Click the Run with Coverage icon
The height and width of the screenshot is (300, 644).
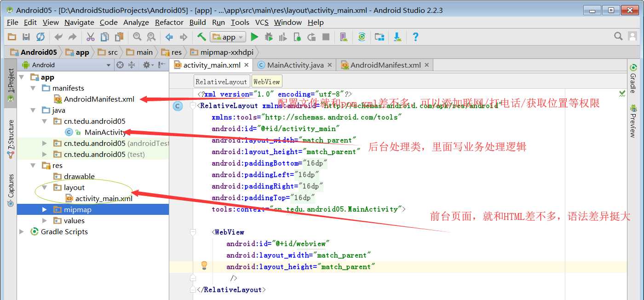point(283,37)
